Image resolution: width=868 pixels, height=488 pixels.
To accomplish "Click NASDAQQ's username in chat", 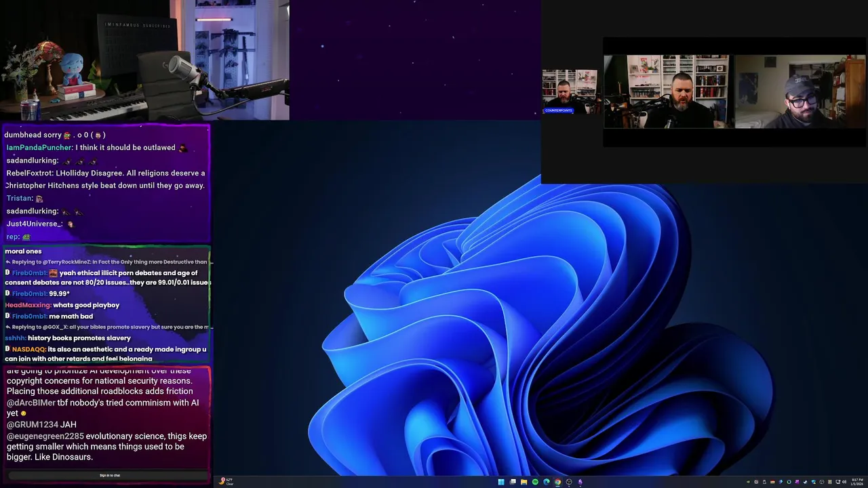I will pos(29,349).
